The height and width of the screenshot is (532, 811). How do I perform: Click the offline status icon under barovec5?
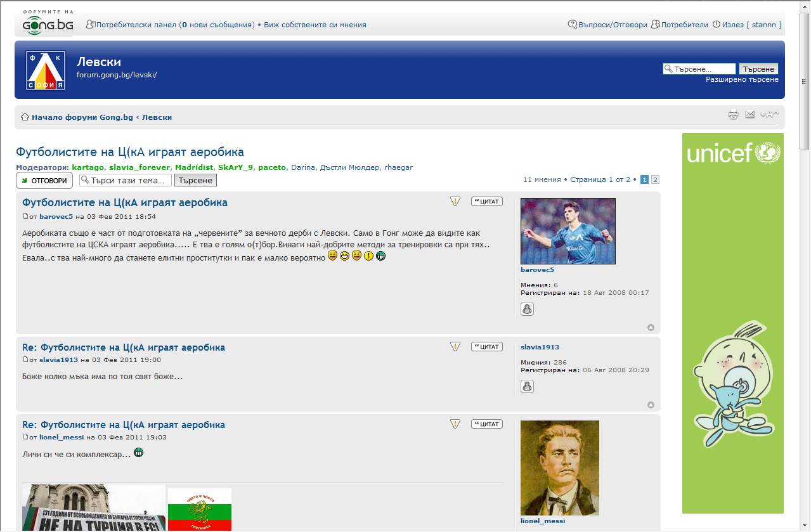point(527,309)
